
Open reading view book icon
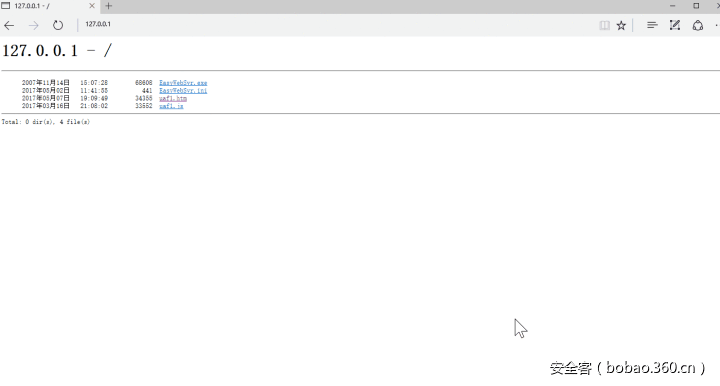pyautogui.click(x=604, y=25)
